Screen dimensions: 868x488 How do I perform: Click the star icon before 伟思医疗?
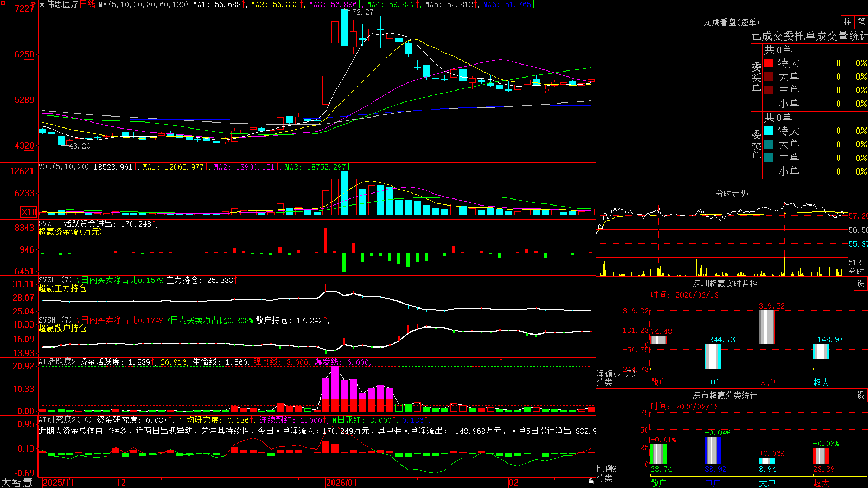[42, 4]
